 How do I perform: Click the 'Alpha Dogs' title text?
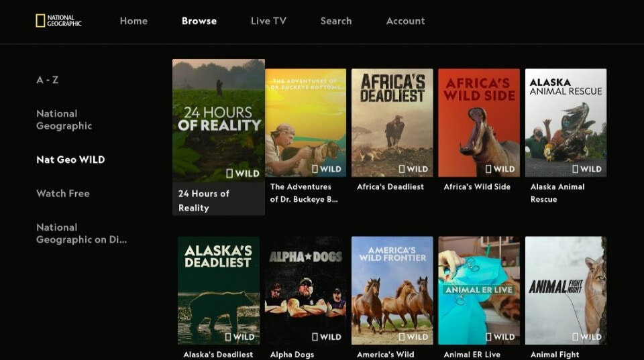click(x=292, y=355)
